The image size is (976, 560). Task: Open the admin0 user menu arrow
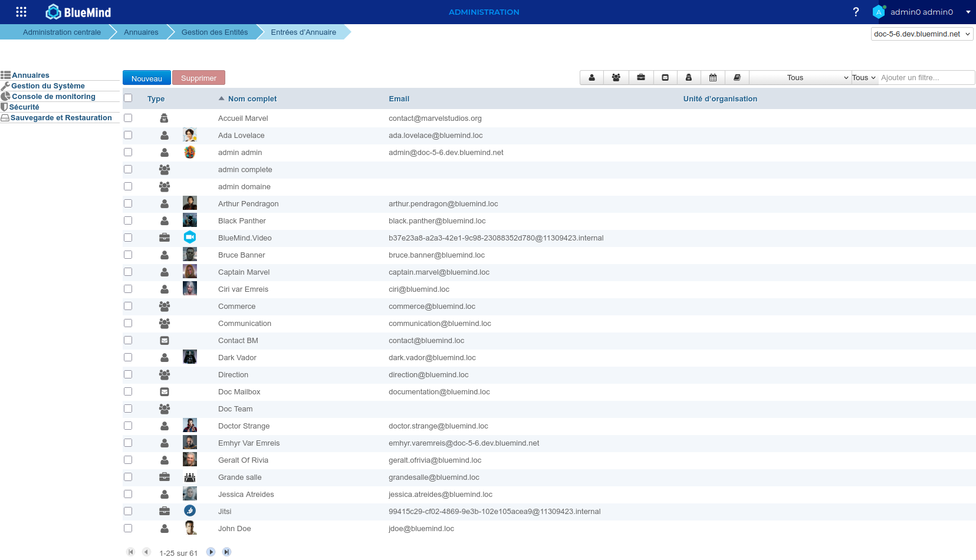click(968, 12)
